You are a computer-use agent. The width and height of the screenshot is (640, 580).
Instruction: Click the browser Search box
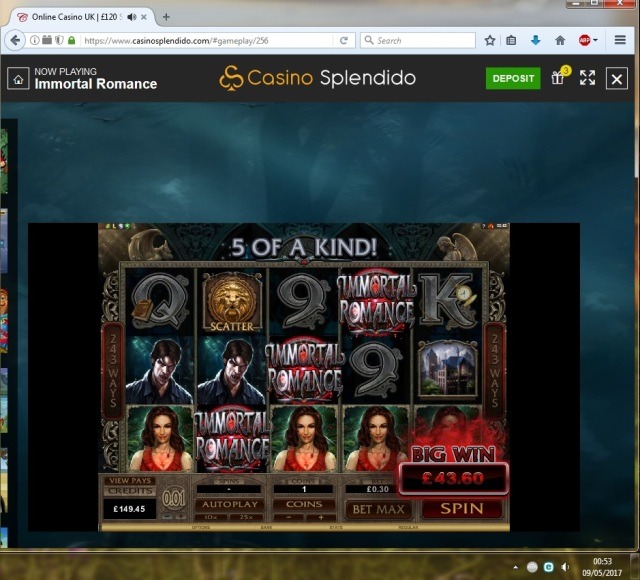click(x=418, y=40)
